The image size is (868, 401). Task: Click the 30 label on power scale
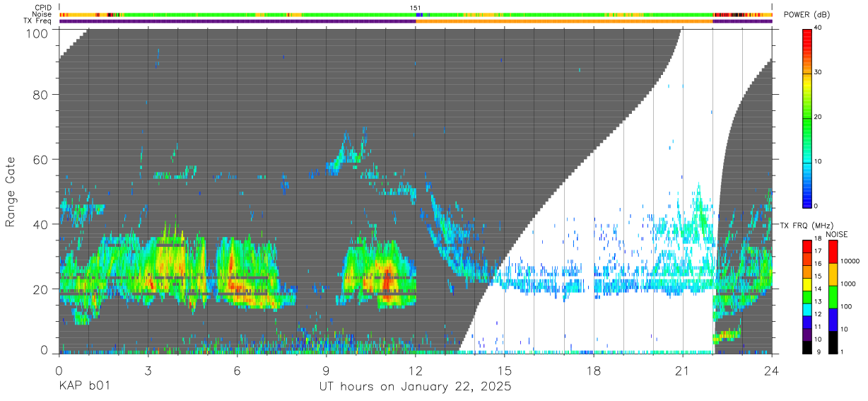[818, 72]
